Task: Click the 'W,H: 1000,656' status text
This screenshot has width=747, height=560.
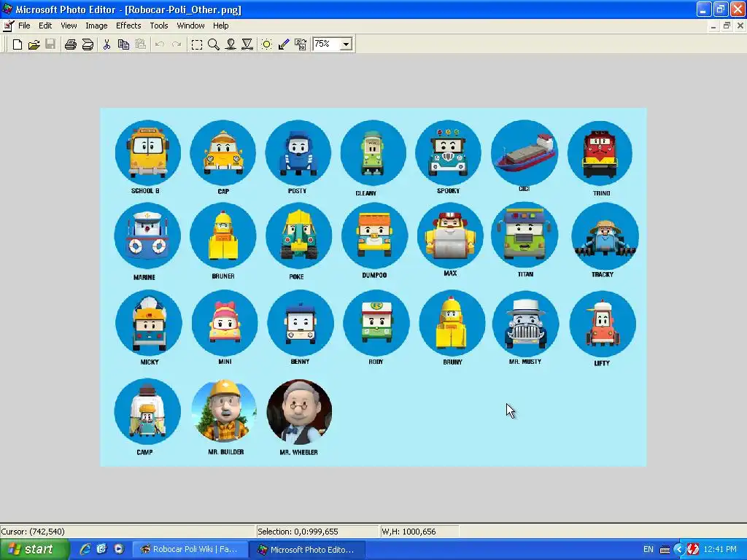Action: click(x=409, y=532)
